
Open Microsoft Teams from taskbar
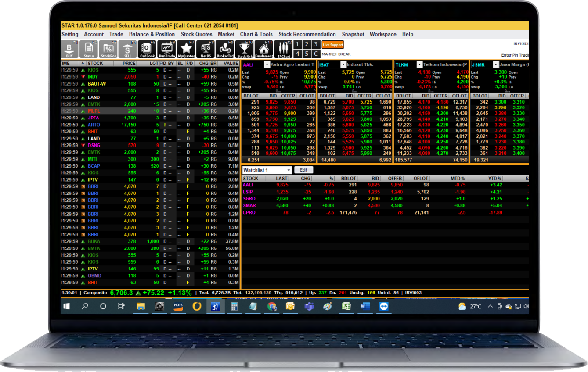309,307
